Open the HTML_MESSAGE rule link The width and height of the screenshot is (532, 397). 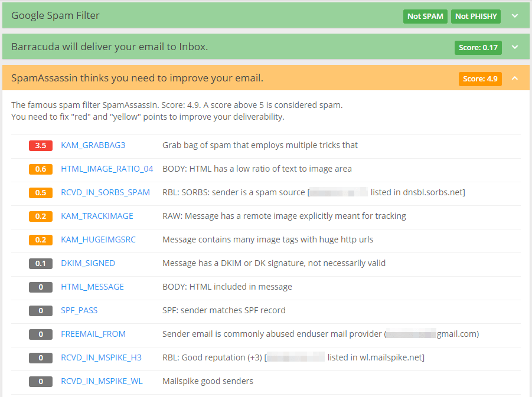pyautogui.click(x=92, y=287)
